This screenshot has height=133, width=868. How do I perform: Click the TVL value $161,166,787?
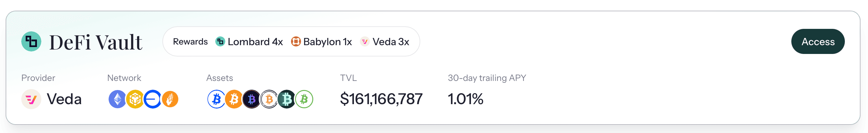[381, 99]
